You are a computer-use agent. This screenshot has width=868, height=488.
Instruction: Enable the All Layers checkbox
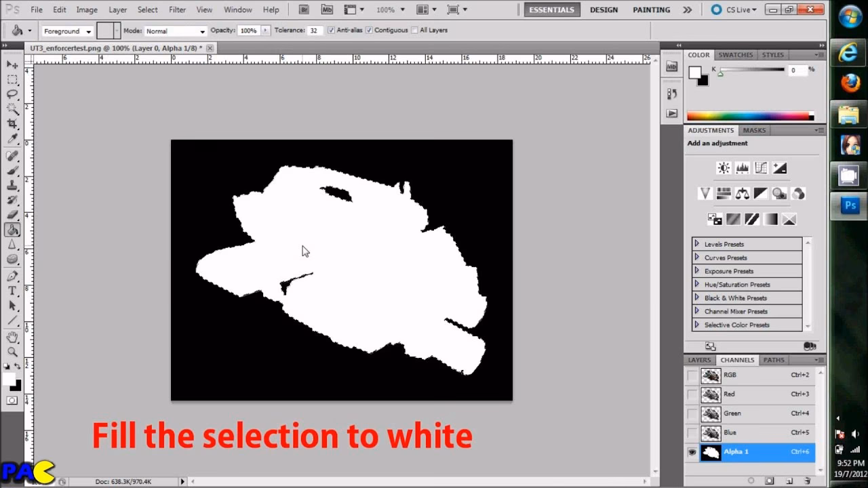[x=414, y=30]
